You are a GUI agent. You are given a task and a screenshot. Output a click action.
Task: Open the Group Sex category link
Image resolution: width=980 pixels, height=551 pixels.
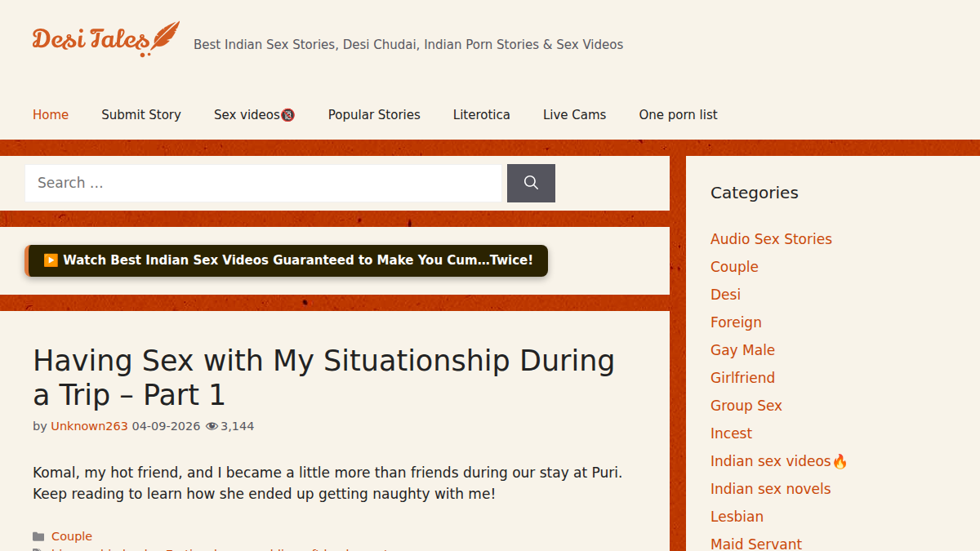pos(746,406)
